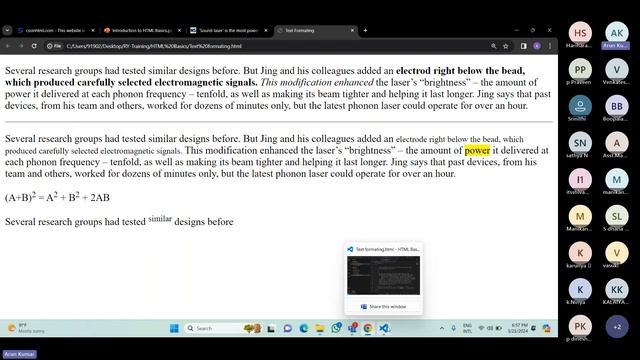Close the Introduction to HTML Basics tab
Viewport: 640px width, 360px height.
(x=180, y=30)
